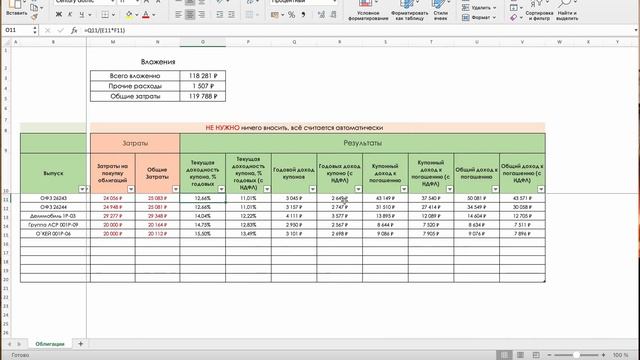The height and width of the screenshot is (360, 640).
Task: Decrease decimal places icon
Action: 333,15
